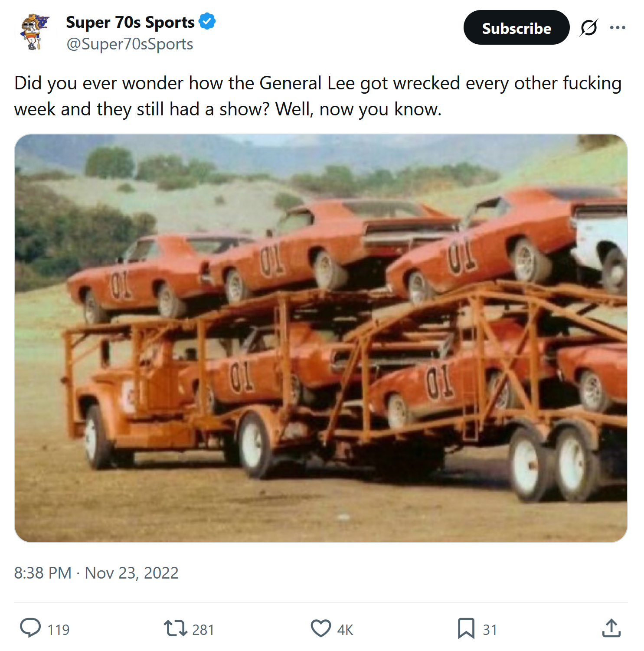The width and height of the screenshot is (644, 651).
Task: Open the three-dot more options menu
Action: (x=618, y=28)
